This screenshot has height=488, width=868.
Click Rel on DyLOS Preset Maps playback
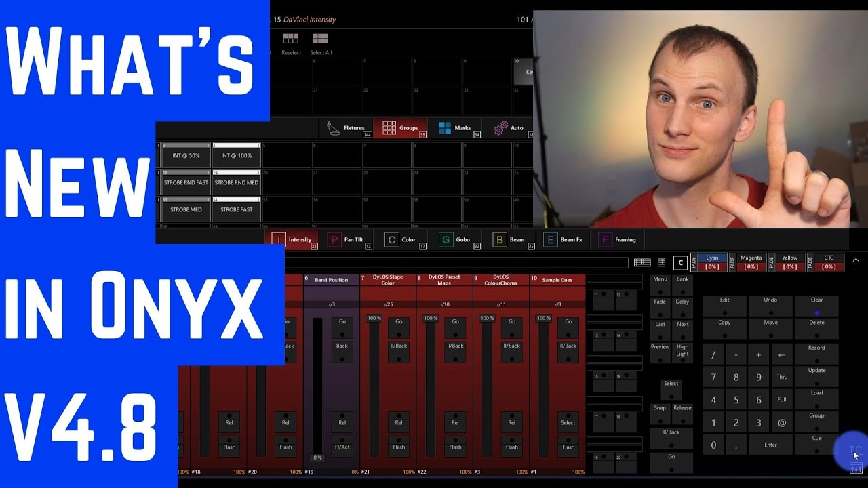coord(455,422)
